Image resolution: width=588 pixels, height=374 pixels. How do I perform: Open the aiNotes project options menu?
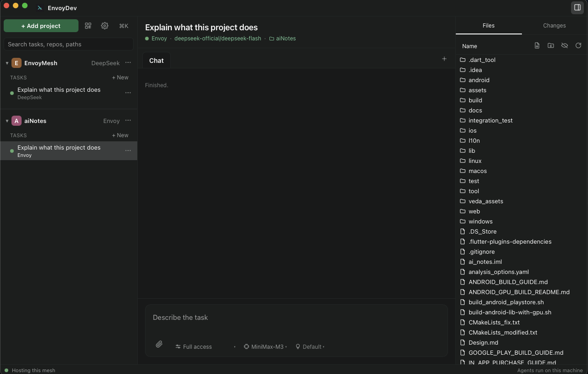(128, 121)
